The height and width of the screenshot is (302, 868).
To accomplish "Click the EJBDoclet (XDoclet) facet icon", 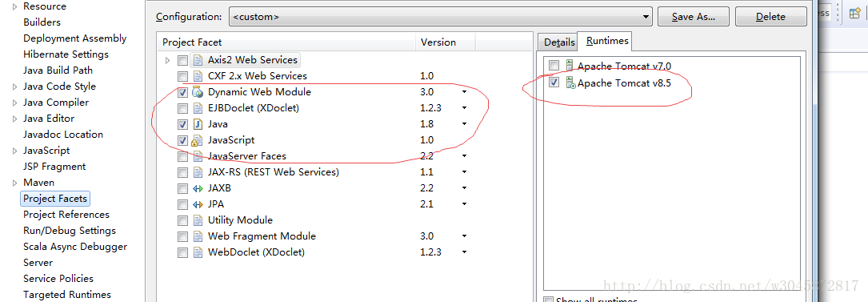I will pyautogui.click(x=198, y=108).
